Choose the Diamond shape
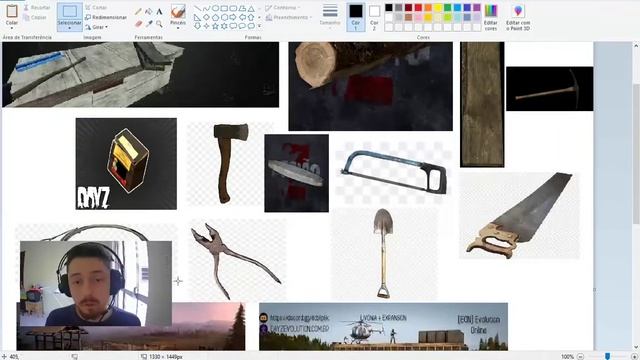 coord(207,17)
